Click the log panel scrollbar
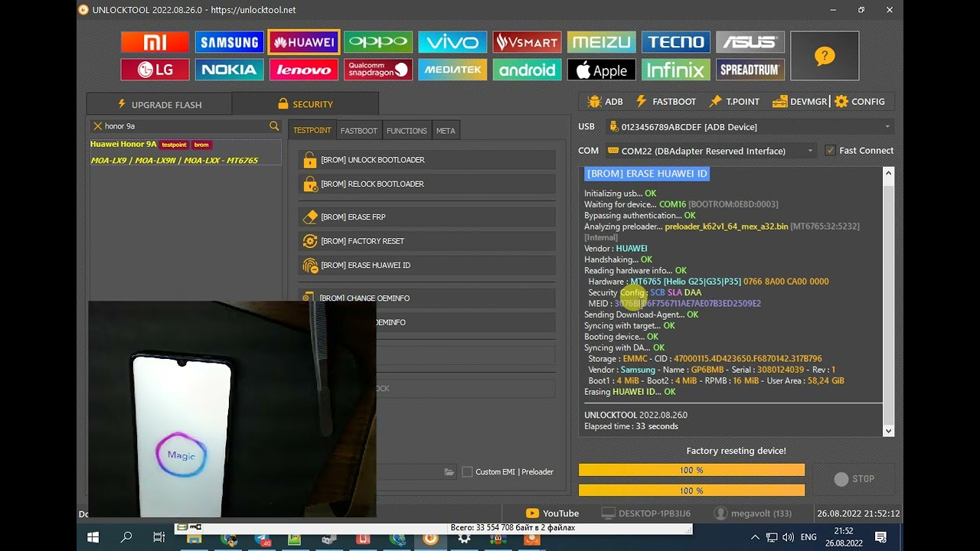980x551 pixels. [x=888, y=302]
